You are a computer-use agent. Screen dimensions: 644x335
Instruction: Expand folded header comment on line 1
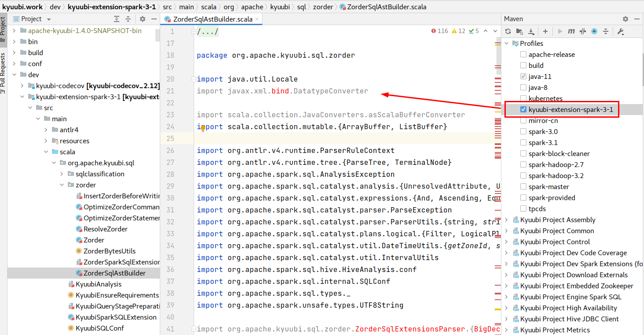click(194, 32)
